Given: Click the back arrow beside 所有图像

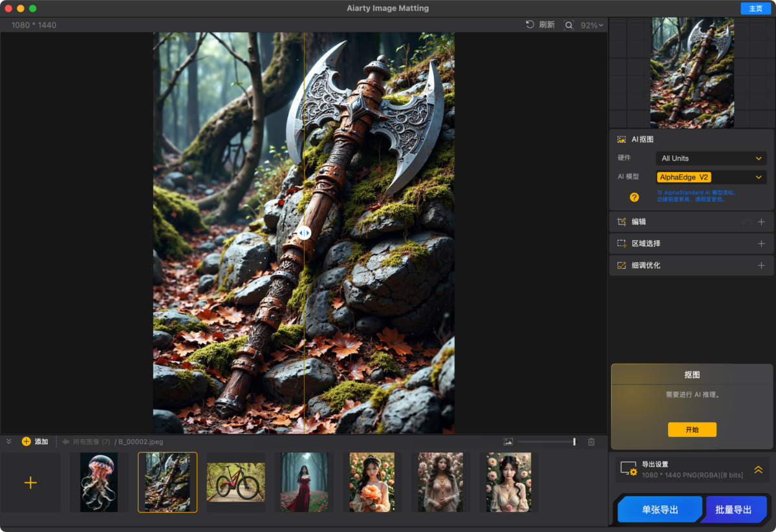Looking at the screenshot, I should click(x=66, y=442).
